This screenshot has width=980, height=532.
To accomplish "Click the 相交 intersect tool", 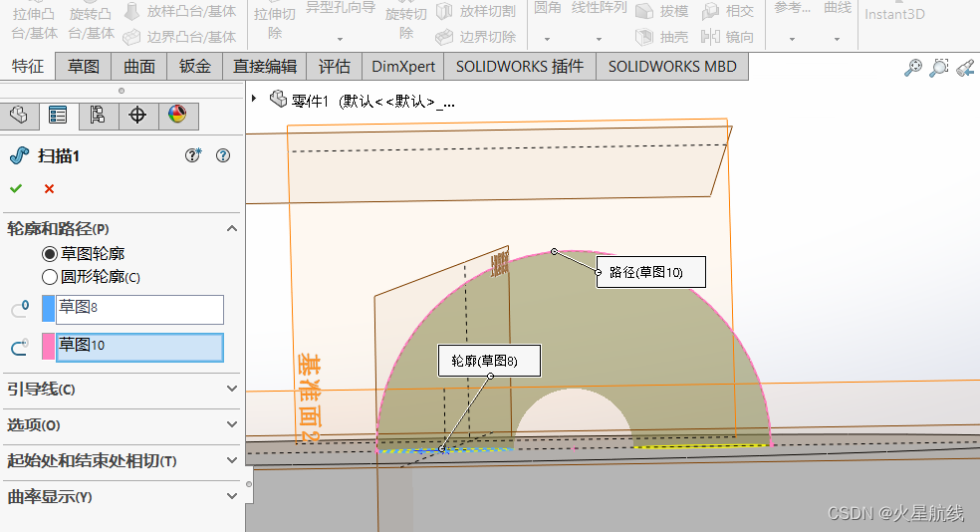I will pos(728,11).
